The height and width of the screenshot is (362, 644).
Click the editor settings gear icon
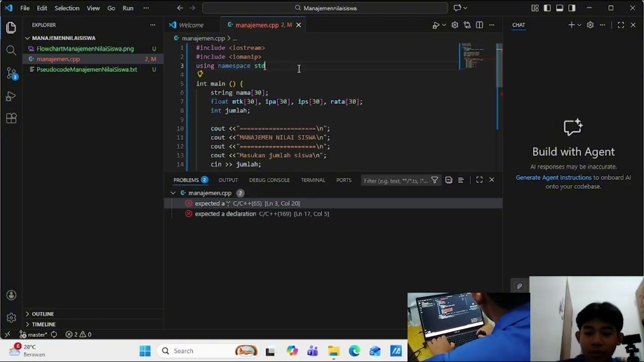coord(455,25)
